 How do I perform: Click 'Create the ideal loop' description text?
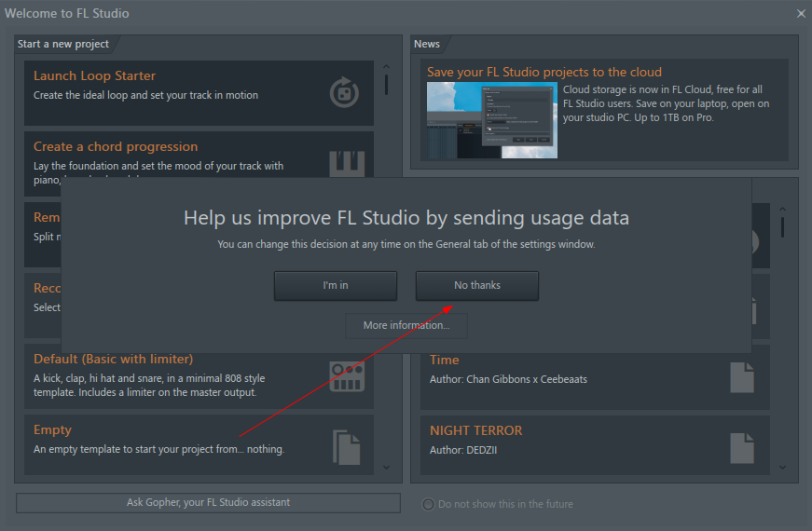(145, 95)
